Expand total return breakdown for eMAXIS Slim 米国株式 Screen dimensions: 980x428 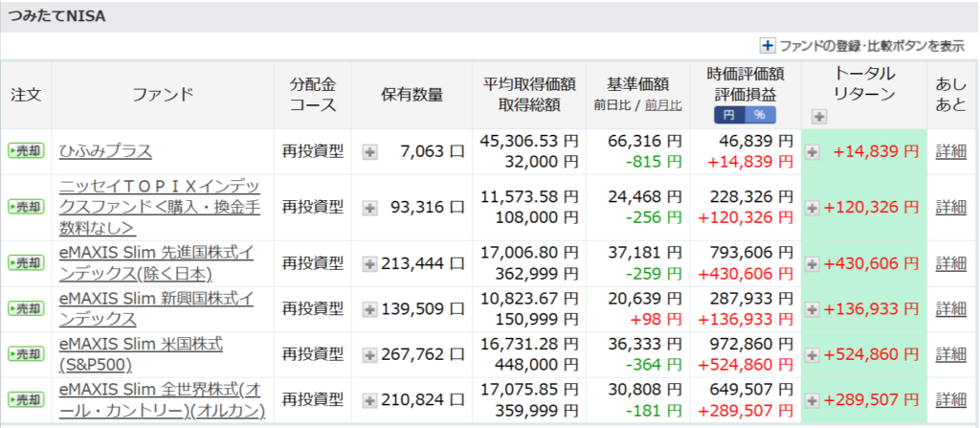(813, 354)
